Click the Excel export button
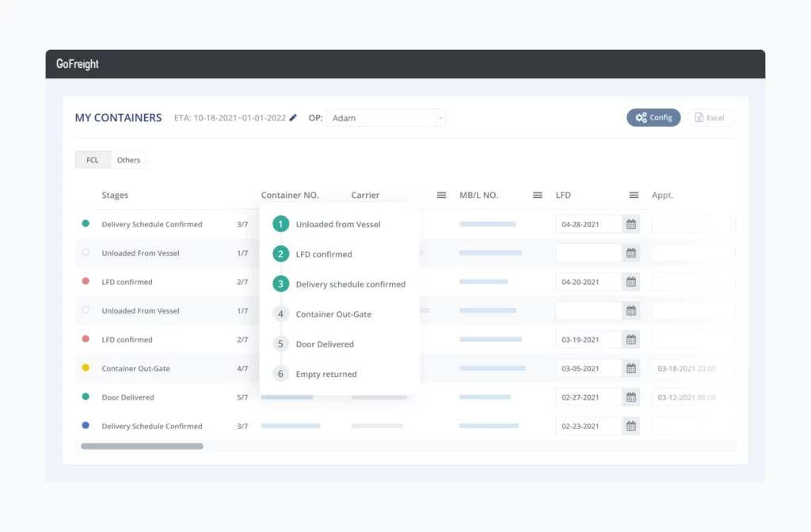This screenshot has height=532, width=811. (x=710, y=118)
